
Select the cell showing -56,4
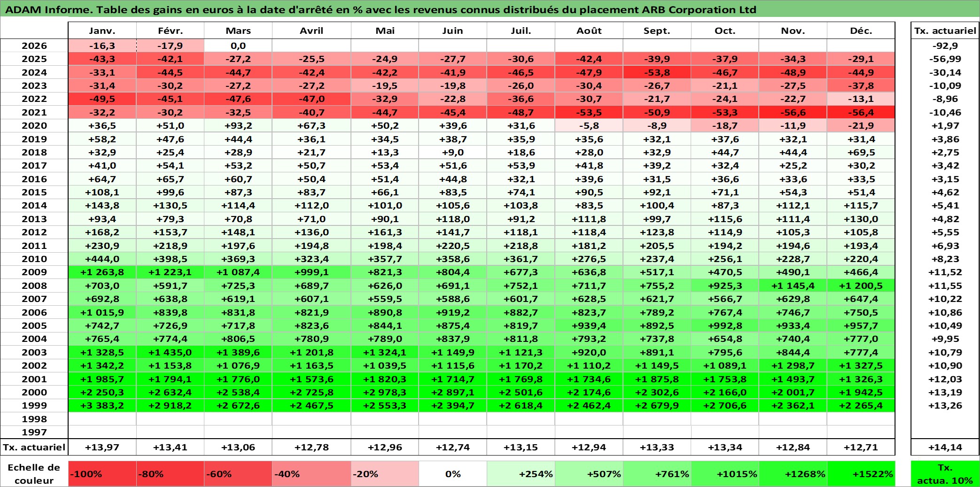tap(861, 112)
